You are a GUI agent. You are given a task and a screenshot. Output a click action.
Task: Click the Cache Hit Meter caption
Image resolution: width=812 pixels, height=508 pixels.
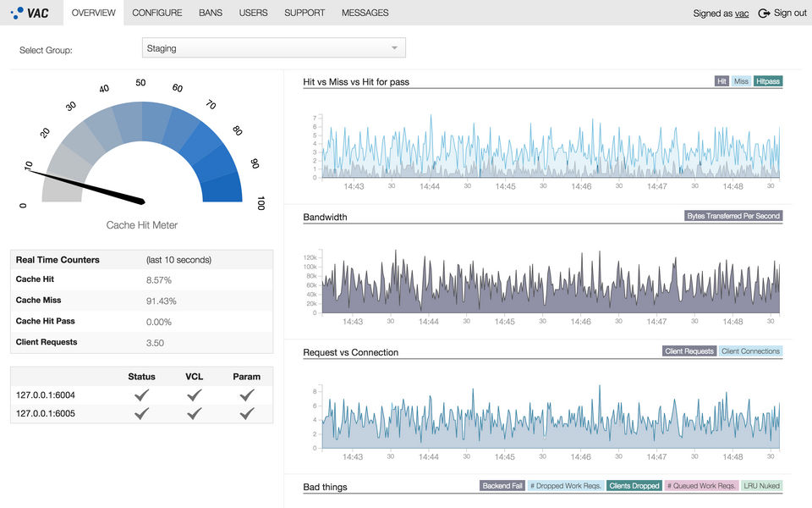(x=142, y=225)
